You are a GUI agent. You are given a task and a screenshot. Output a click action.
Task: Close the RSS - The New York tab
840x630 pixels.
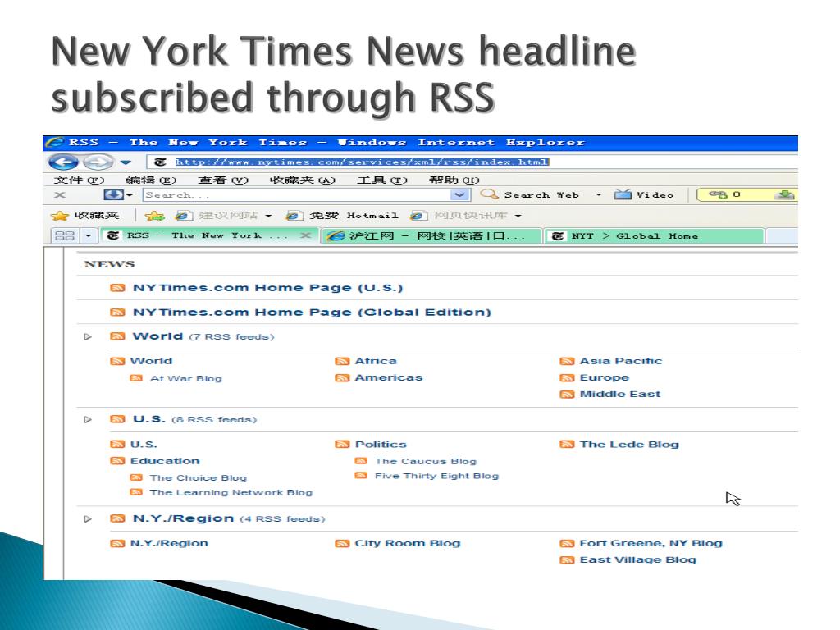[x=306, y=235]
